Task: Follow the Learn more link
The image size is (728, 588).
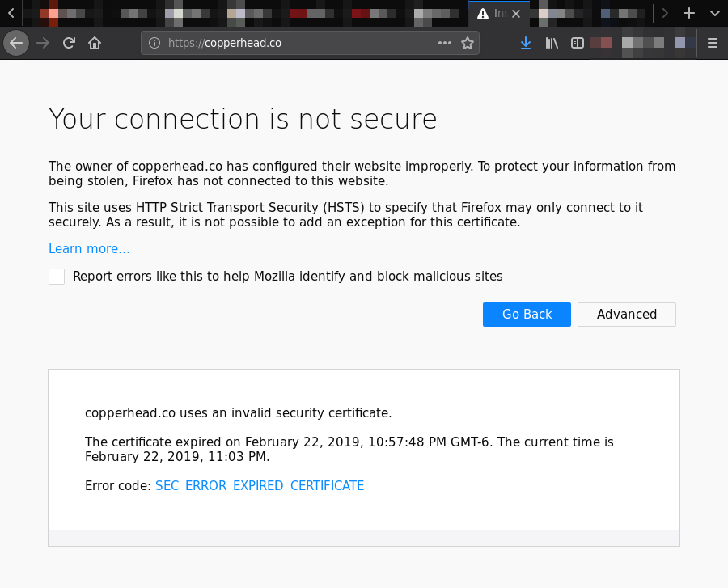Action: (x=89, y=249)
